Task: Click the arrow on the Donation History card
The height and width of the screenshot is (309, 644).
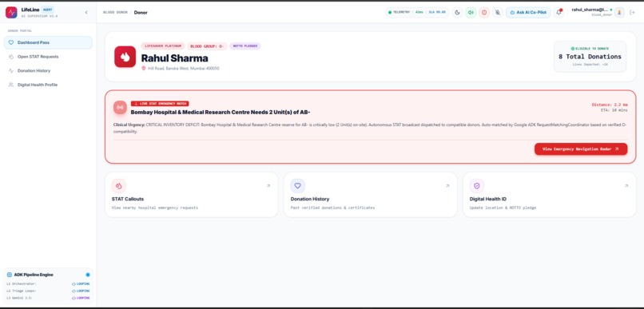Action: point(447,186)
